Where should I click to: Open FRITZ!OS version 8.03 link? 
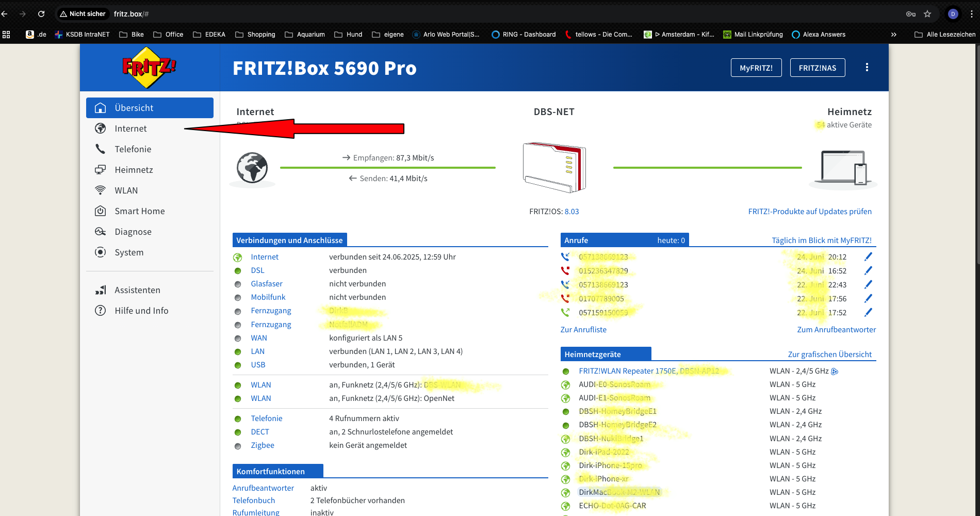click(571, 212)
